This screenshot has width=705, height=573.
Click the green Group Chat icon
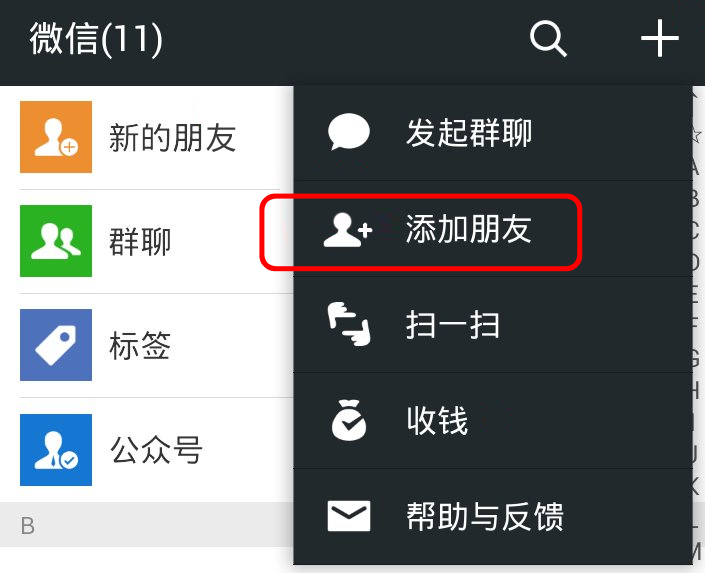(x=56, y=241)
